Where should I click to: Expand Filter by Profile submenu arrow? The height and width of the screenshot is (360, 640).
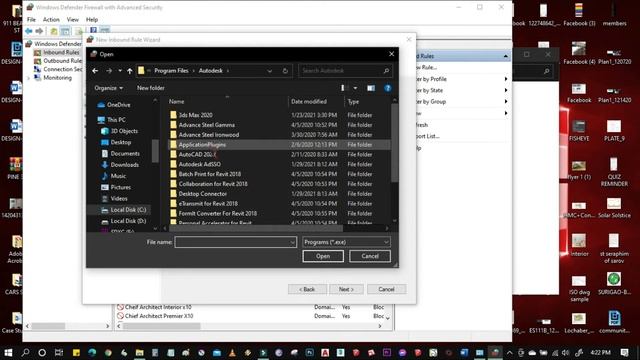click(506, 79)
